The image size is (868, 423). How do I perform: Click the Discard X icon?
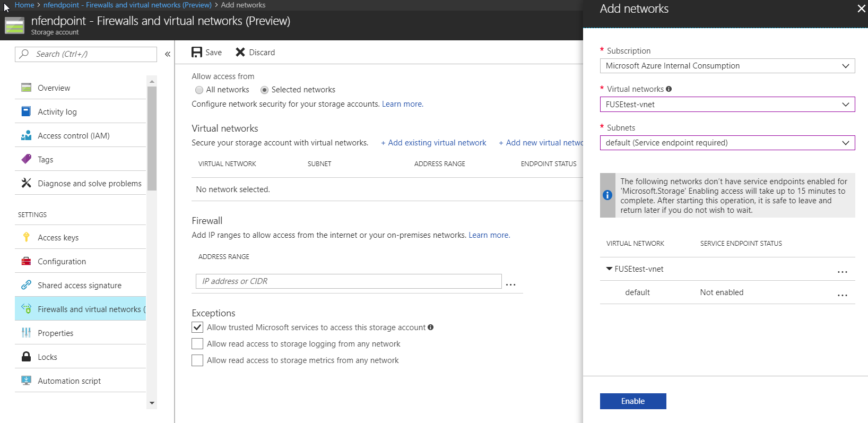click(x=240, y=52)
